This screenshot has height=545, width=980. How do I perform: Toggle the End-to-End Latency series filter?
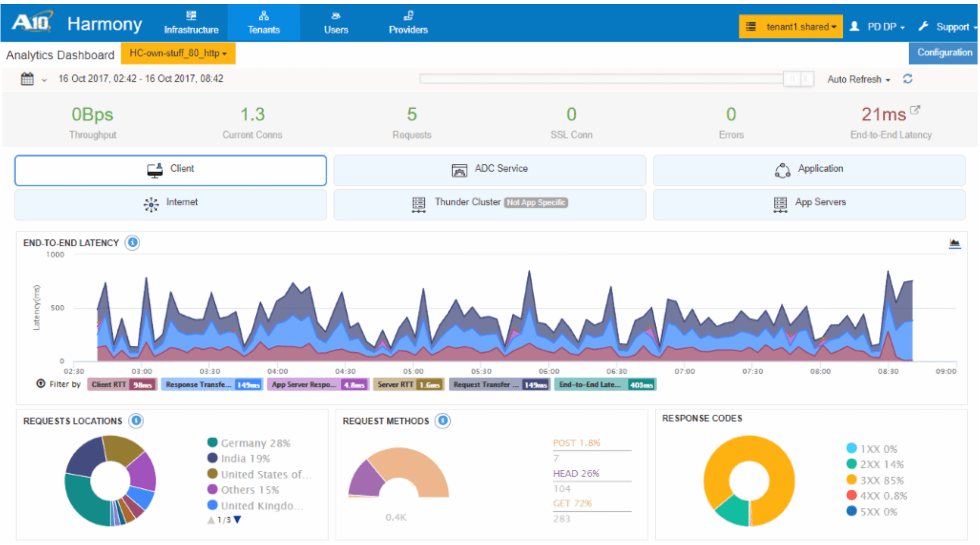coord(606,385)
